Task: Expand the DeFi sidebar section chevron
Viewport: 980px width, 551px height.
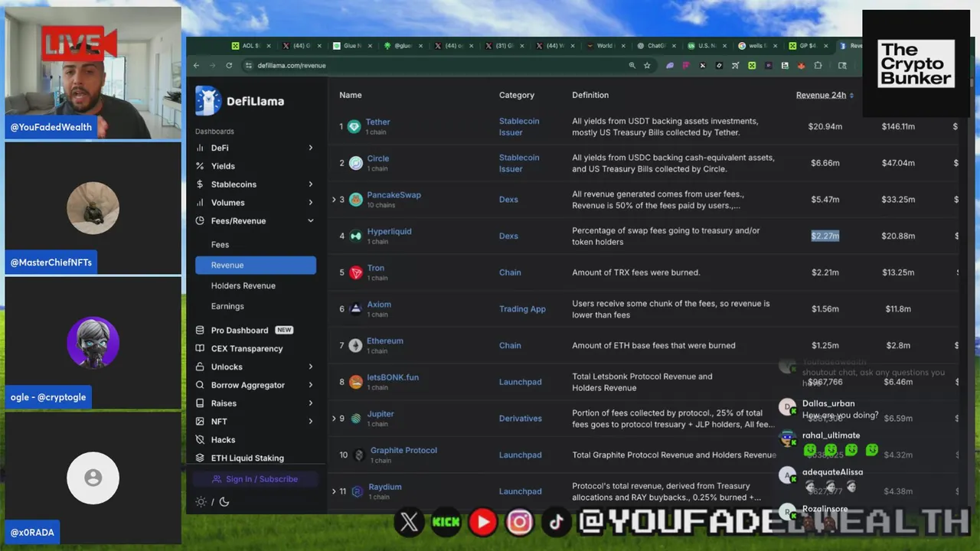Action: [310, 148]
